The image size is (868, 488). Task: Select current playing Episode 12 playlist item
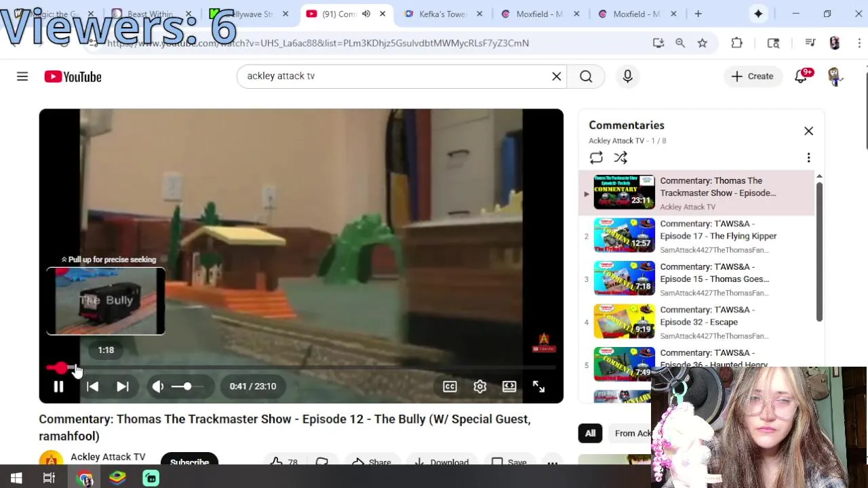[697, 192]
